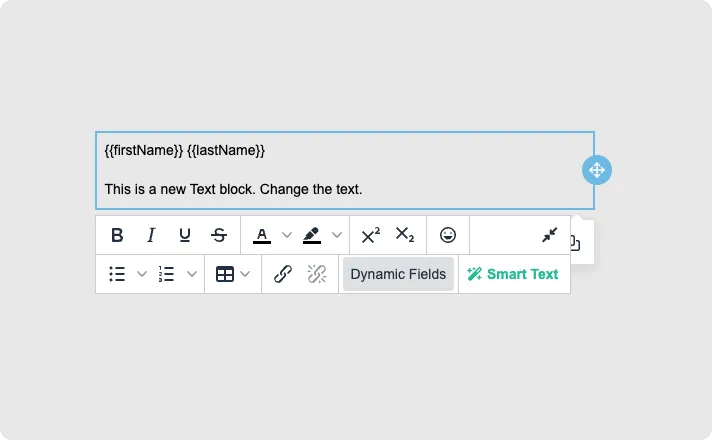Click the blue move block handle
The image size is (712, 440).
point(597,170)
